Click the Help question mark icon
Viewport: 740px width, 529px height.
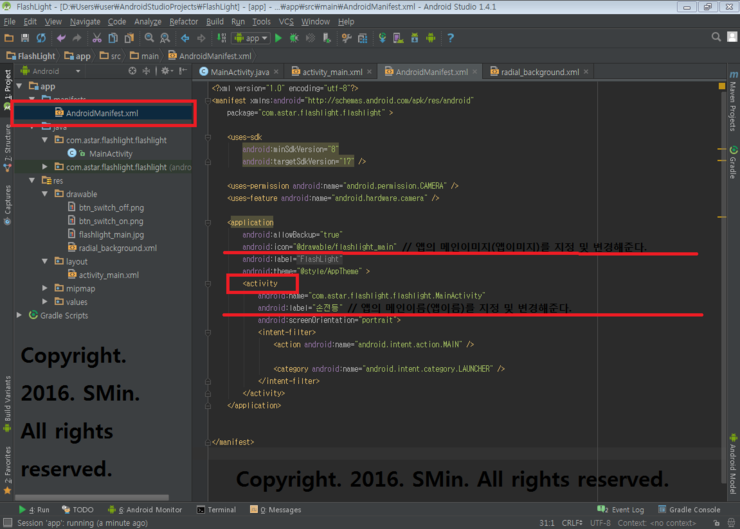[450, 38]
